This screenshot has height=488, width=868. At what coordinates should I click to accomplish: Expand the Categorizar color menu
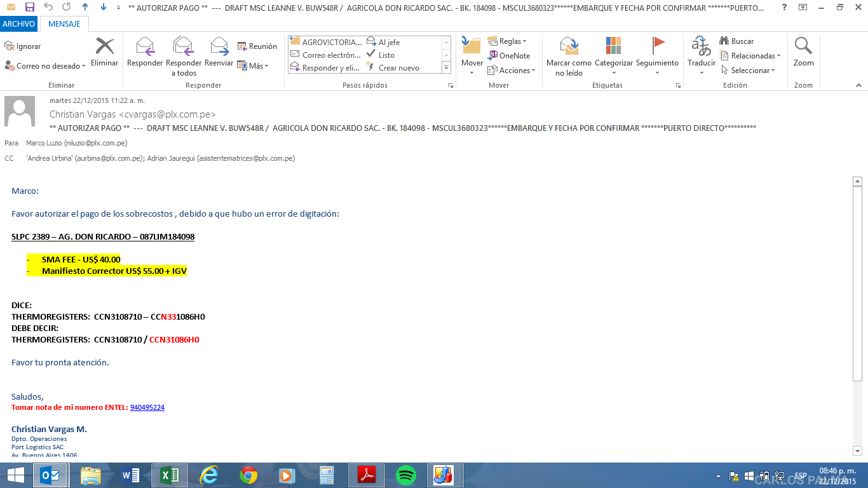pos(613,72)
